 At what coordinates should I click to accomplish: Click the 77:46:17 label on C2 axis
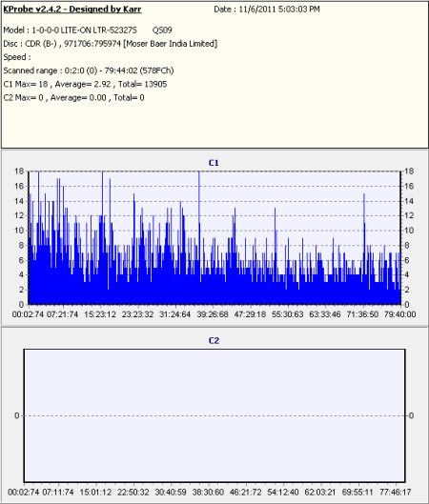[396, 493]
